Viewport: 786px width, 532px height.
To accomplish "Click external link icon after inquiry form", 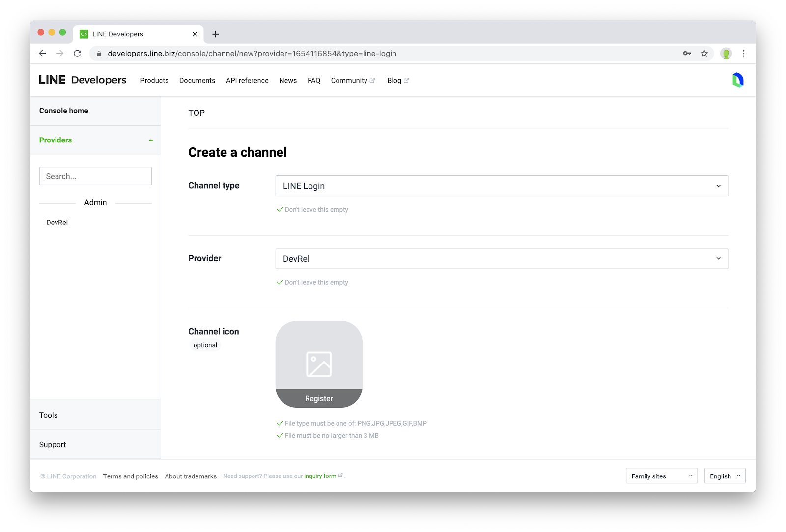I will coord(340,476).
